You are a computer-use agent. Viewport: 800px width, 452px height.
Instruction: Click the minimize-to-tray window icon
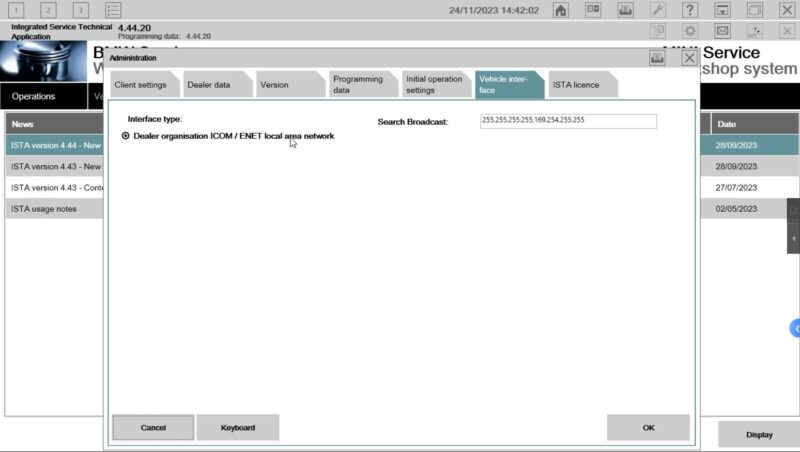(x=722, y=10)
